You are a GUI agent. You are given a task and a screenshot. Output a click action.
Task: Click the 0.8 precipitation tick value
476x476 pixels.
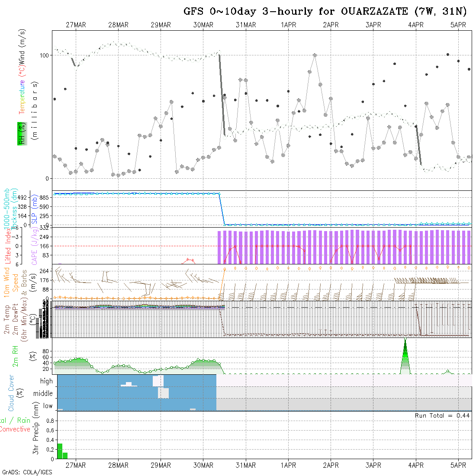[x=50, y=421]
